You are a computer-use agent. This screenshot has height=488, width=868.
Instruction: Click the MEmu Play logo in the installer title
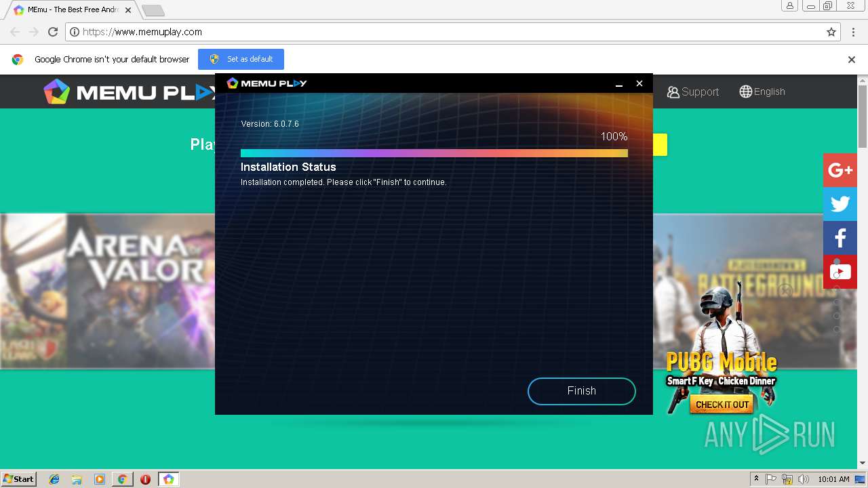point(267,83)
